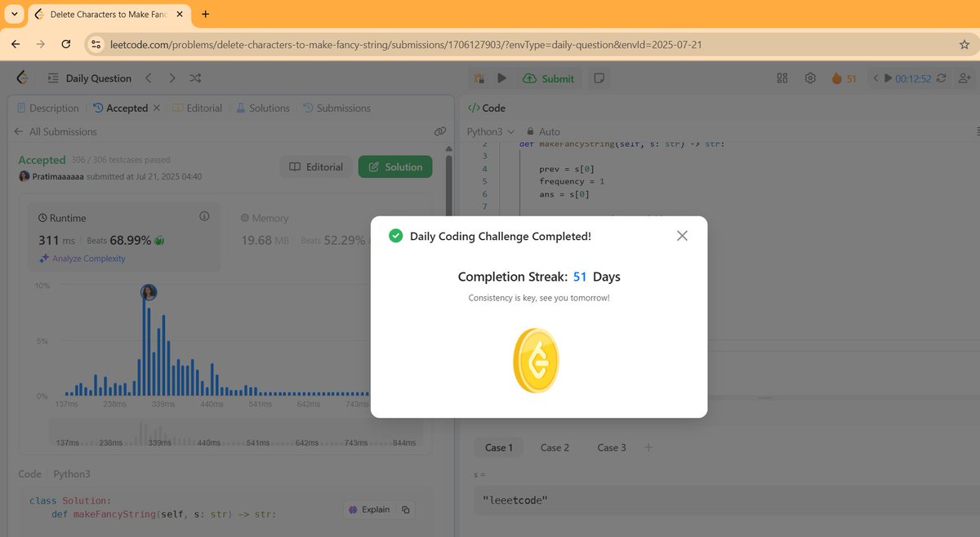
Task: Invite a collaborator with the person-plus icon
Action: (x=964, y=78)
